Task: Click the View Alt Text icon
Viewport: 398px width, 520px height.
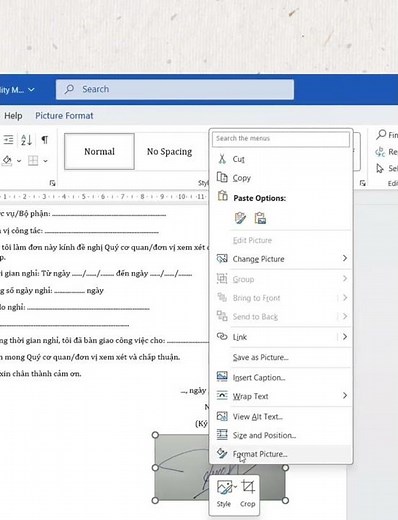Action: click(x=222, y=416)
